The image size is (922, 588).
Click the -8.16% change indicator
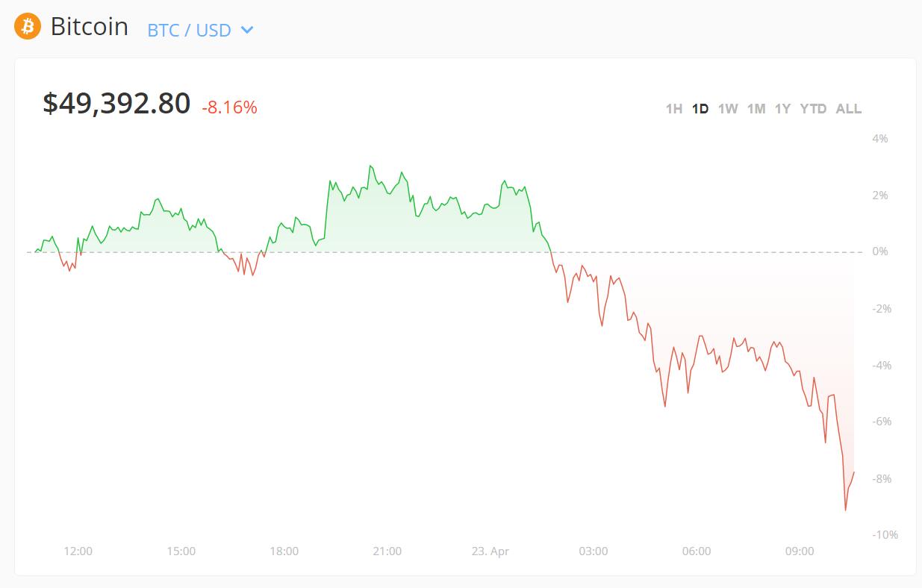[x=229, y=107]
